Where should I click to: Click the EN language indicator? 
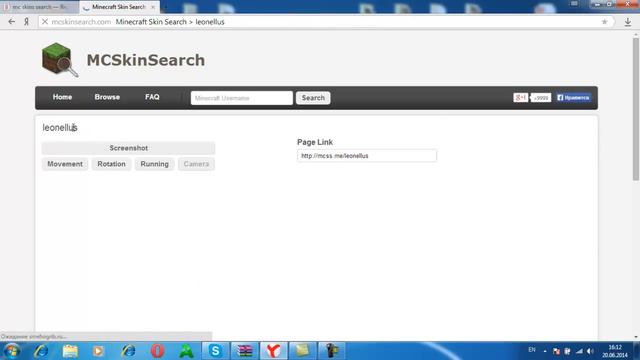(532, 350)
